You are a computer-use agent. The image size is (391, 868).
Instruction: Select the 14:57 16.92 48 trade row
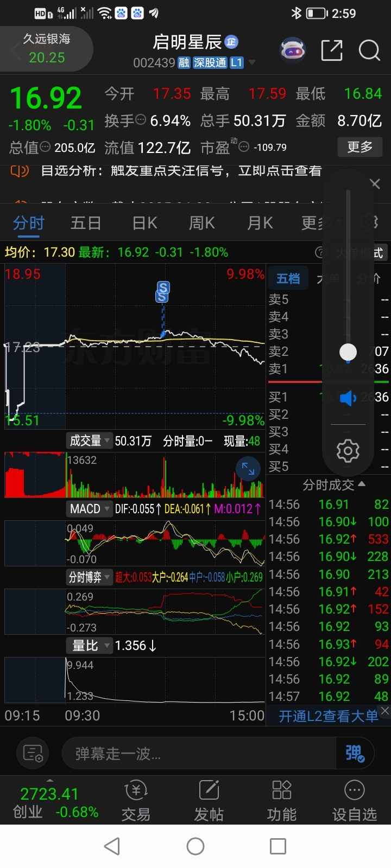pos(329,696)
